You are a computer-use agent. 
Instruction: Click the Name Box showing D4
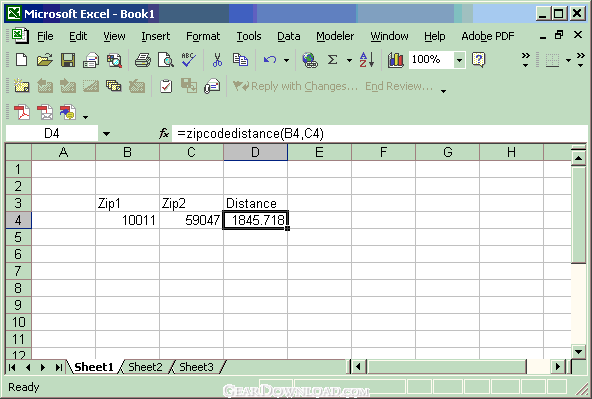pyautogui.click(x=52, y=134)
